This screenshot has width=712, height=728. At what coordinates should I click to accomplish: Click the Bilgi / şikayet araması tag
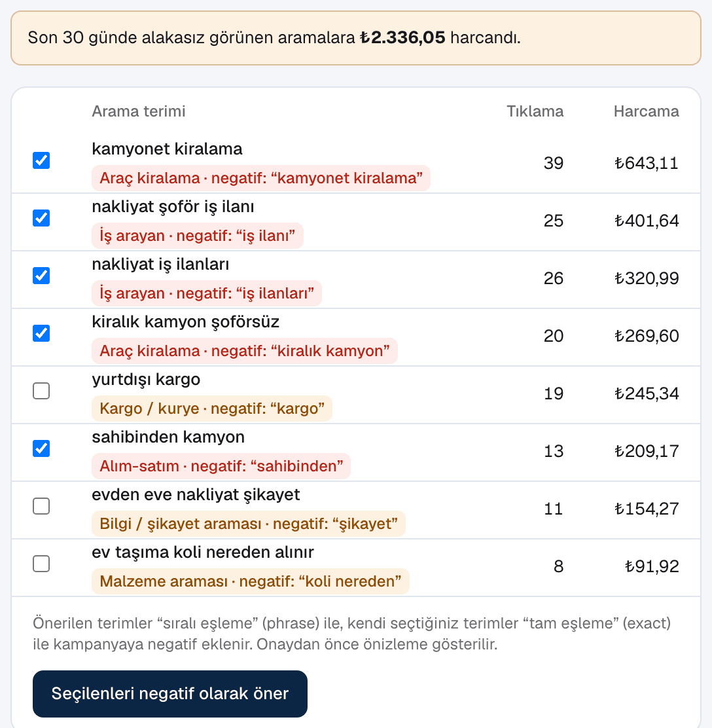[x=248, y=523]
